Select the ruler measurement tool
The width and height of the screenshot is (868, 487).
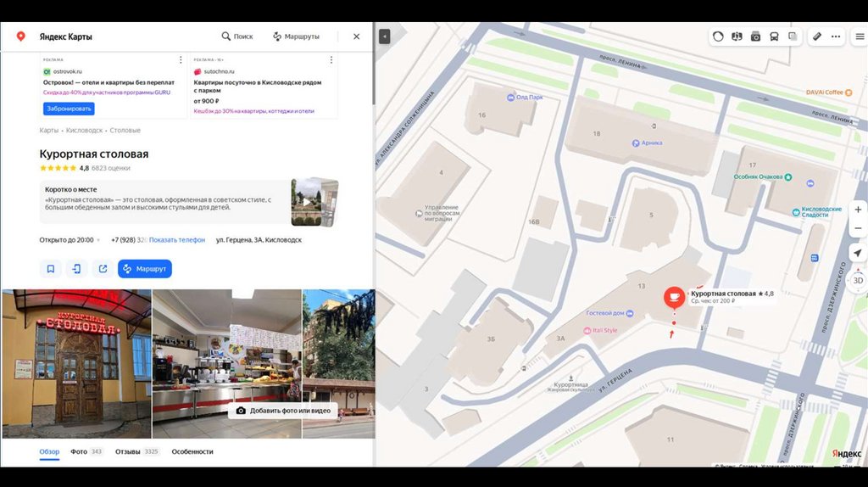pos(817,36)
